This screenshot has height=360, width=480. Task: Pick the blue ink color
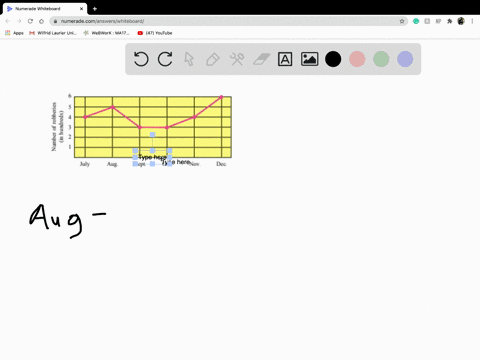click(x=405, y=59)
